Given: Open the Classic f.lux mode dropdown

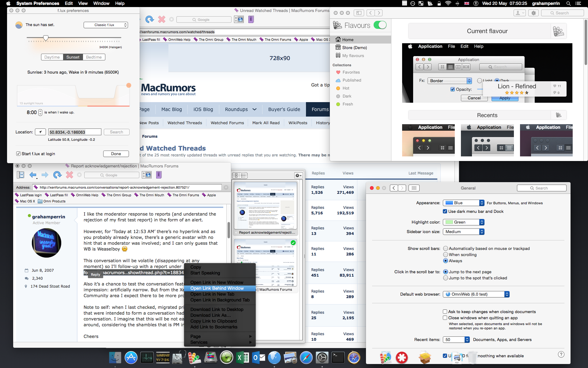Looking at the screenshot, I should 106,25.
